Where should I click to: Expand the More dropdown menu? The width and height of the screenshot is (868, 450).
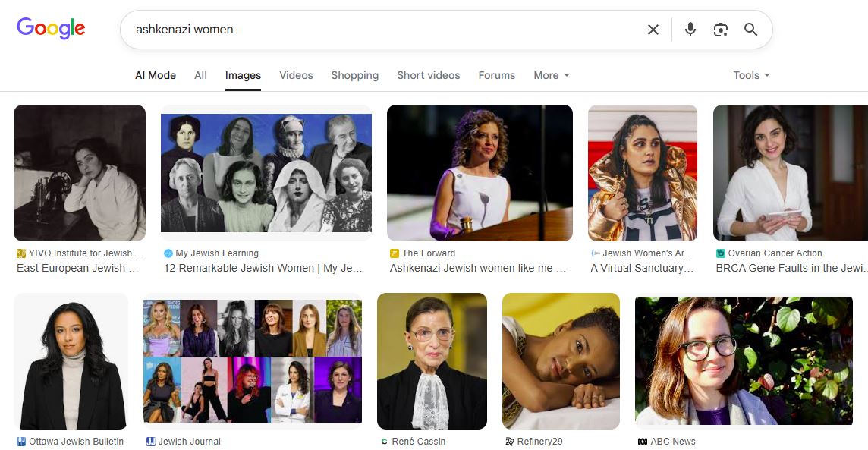point(552,75)
